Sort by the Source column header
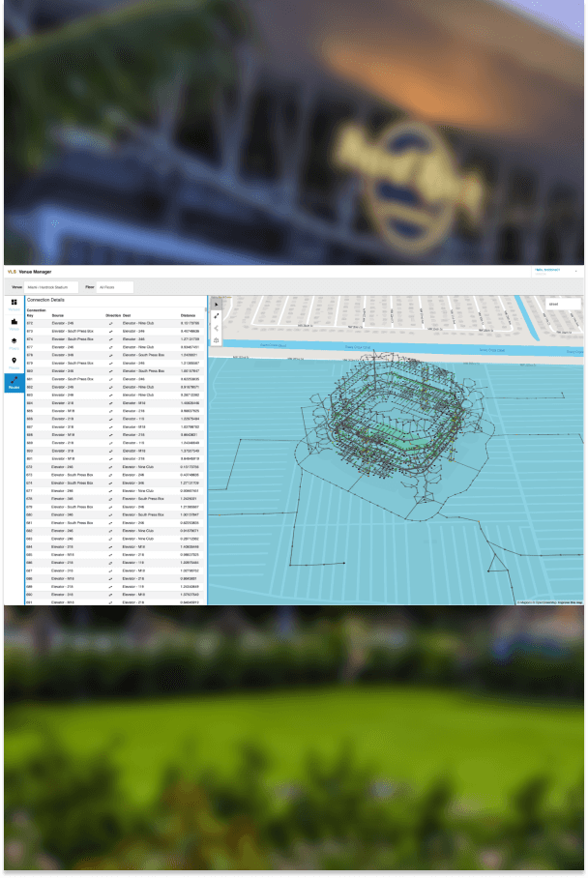This screenshot has width=588, height=878. click(58, 315)
